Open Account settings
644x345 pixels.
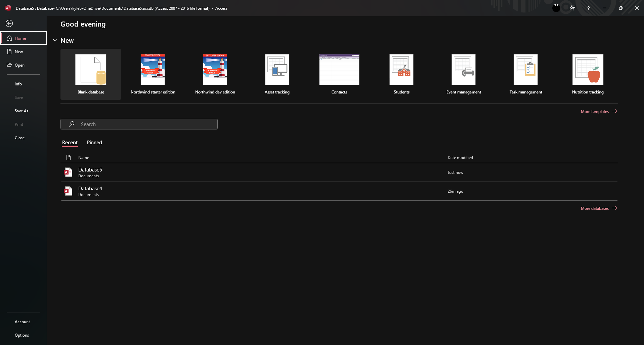[24, 321]
